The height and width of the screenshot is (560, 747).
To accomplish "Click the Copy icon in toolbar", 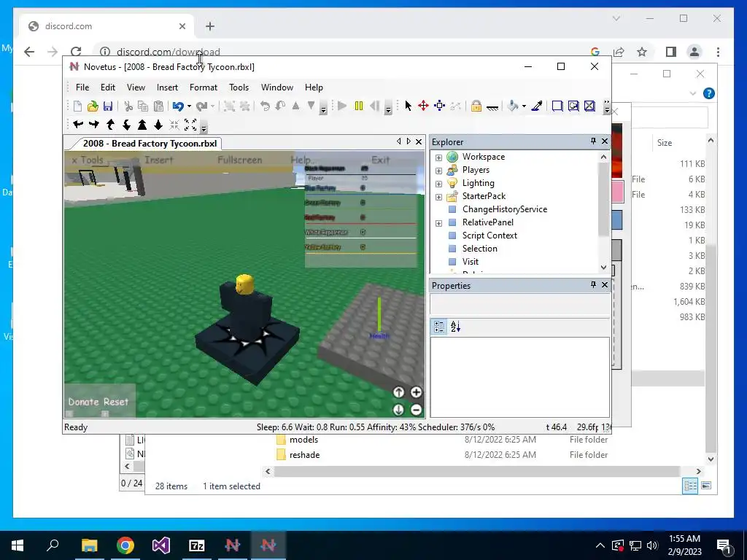I will pos(143,106).
